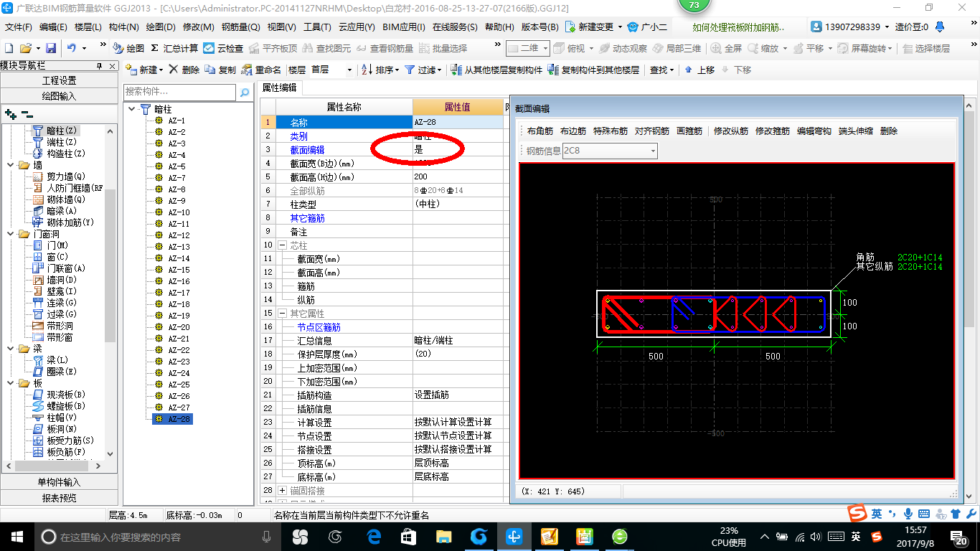
Task: Collapse 暗柱 root tree node
Action: [132, 109]
